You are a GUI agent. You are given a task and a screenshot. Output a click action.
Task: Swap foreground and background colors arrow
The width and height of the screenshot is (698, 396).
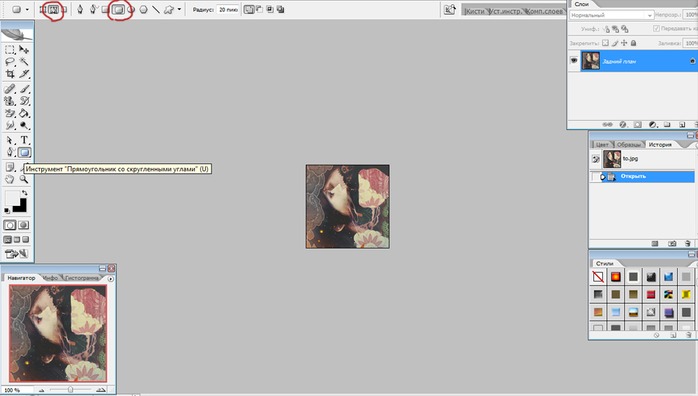(x=25, y=193)
